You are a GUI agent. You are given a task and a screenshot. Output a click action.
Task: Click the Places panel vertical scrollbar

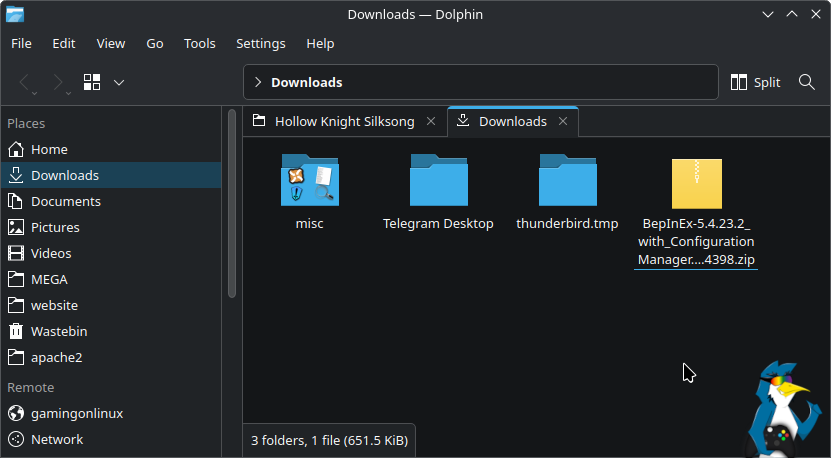(232, 200)
